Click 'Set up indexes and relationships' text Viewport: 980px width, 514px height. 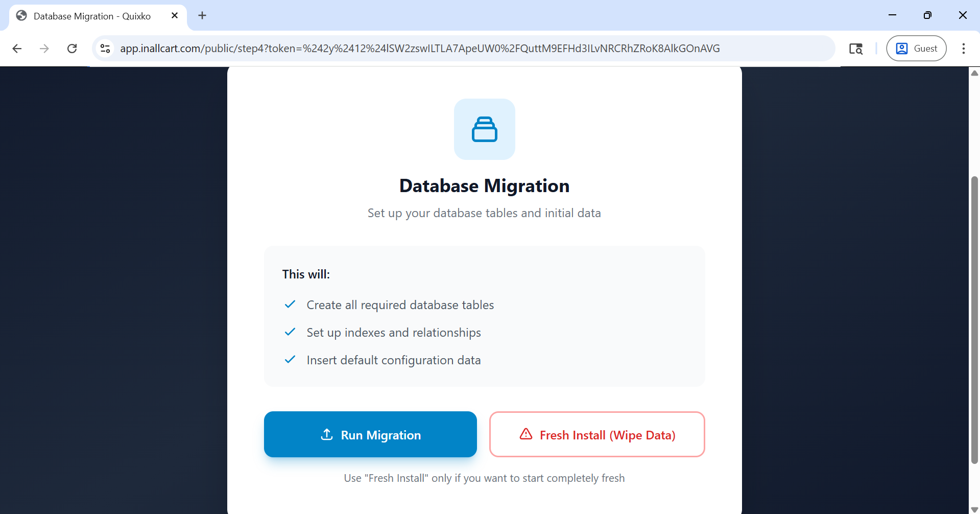pyautogui.click(x=394, y=333)
